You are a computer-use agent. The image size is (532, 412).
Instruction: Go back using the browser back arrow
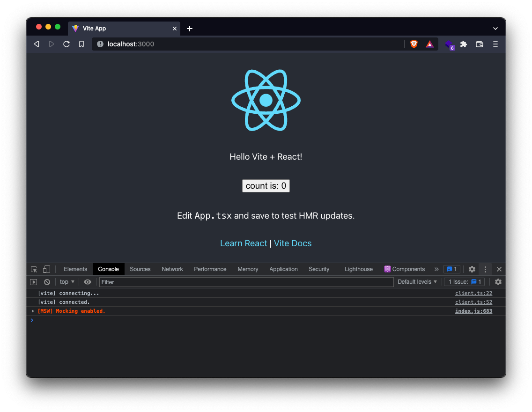[x=37, y=44]
